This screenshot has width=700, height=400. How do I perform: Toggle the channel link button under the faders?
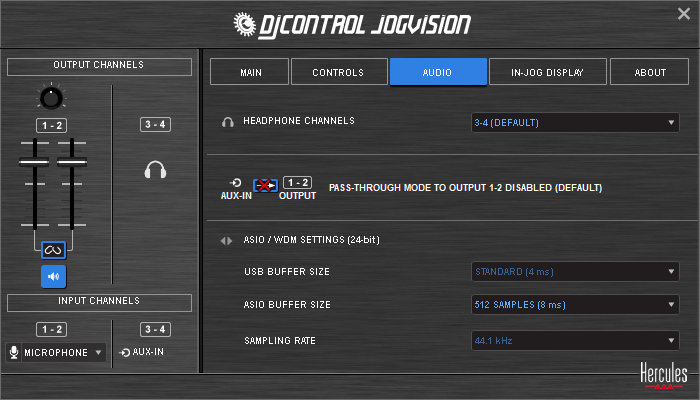[x=54, y=250]
